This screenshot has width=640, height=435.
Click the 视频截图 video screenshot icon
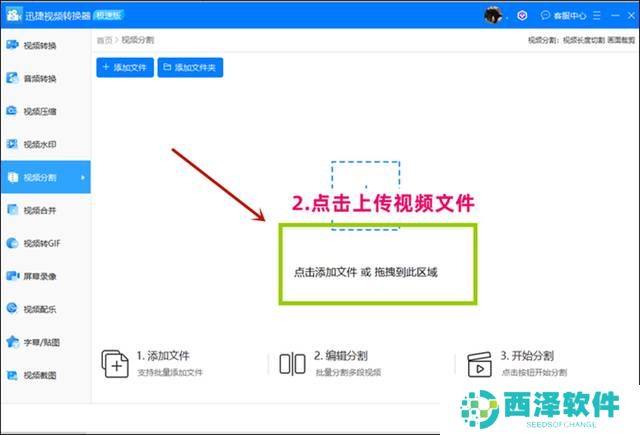click(x=12, y=375)
